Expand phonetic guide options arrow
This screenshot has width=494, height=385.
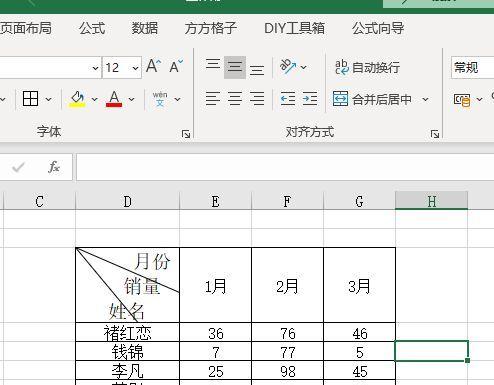(177, 99)
